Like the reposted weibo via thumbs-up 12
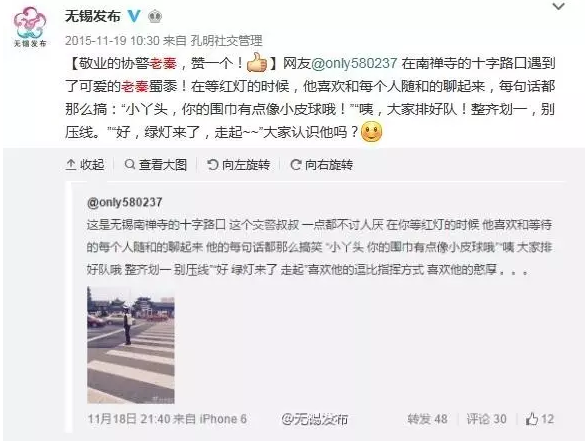 (x=540, y=419)
